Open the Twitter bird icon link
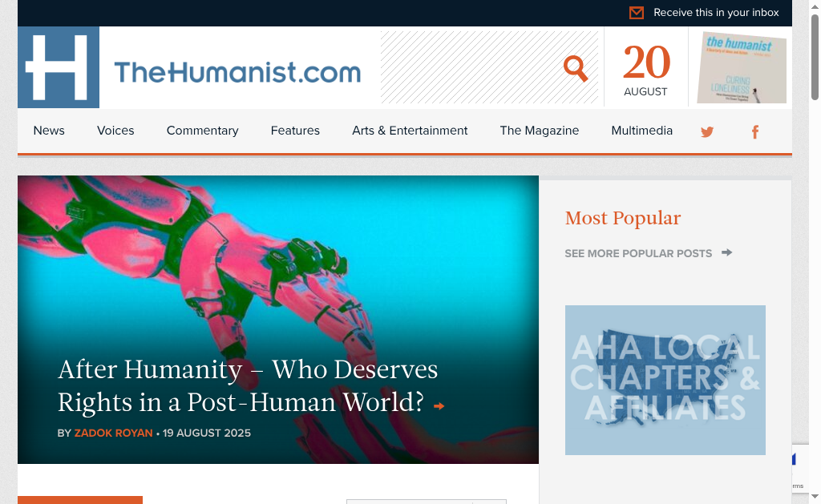 point(707,132)
